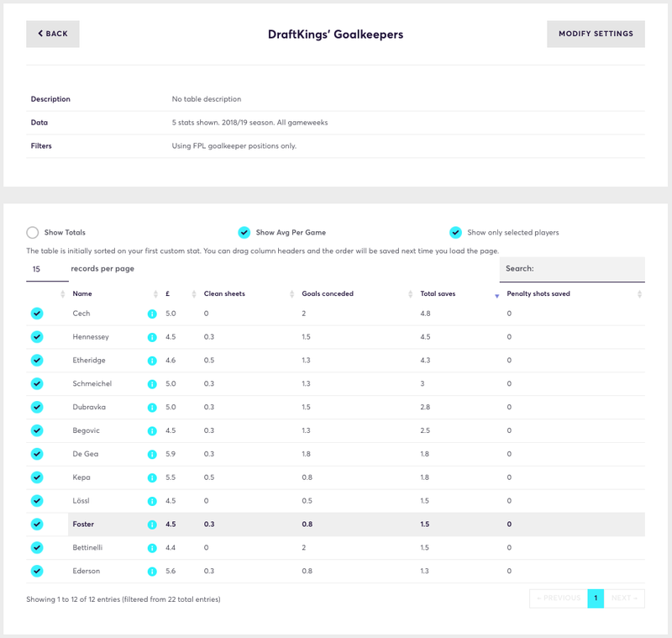Image resolution: width=672 pixels, height=638 pixels.
Task: Toggle Show only selected players
Action: coord(455,232)
